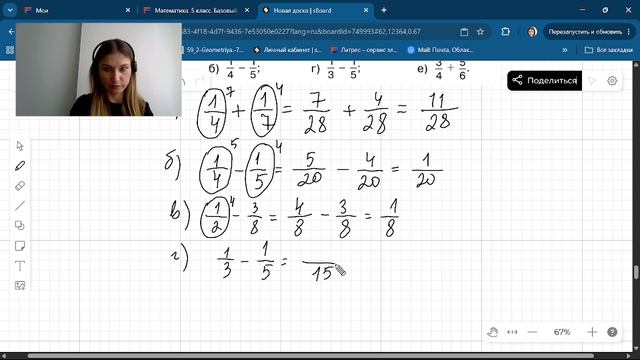The width and height of the screenshot is (640, 360).
Task: Go back with browser back arrow
Action: click(11, 31)
